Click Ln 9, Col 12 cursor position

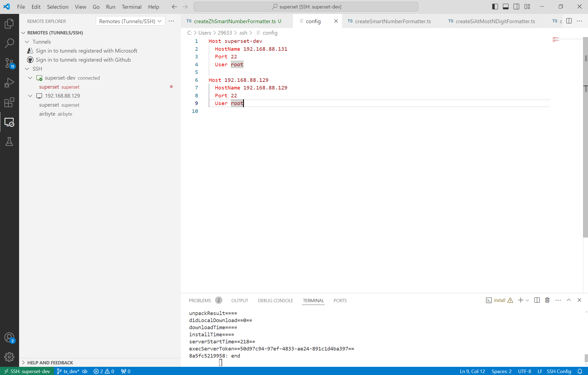[472, 371]
